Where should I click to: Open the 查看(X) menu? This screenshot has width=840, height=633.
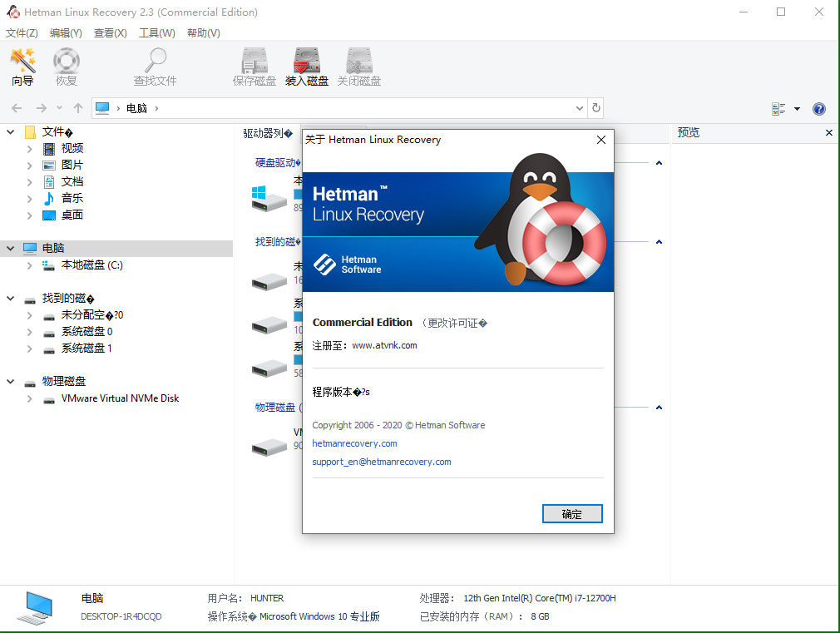pyautogui.click(x=111, y=33)
